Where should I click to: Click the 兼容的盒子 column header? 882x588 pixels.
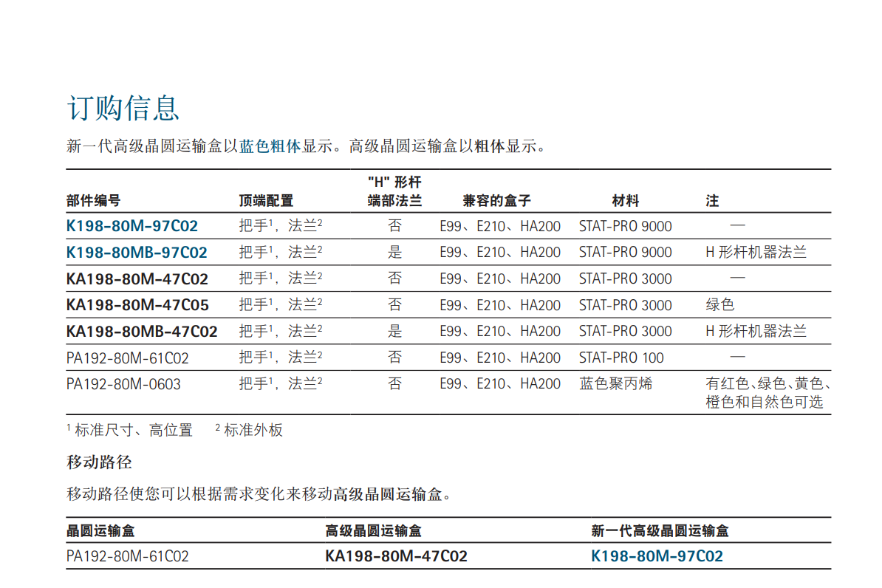[496, 200]
